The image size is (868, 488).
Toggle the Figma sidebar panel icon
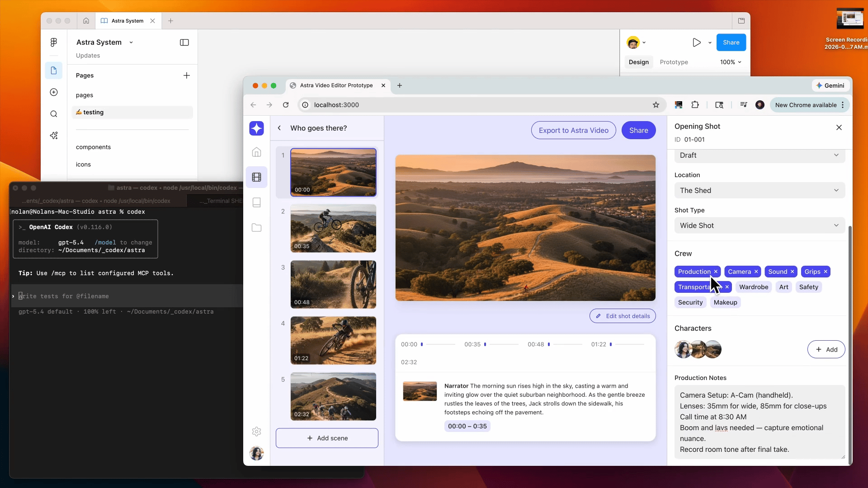click(184, 42)
